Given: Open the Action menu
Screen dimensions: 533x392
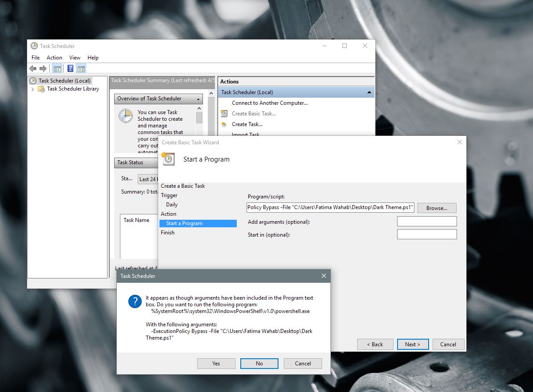Looking at the screenshot, I should [x=54, y=58].
